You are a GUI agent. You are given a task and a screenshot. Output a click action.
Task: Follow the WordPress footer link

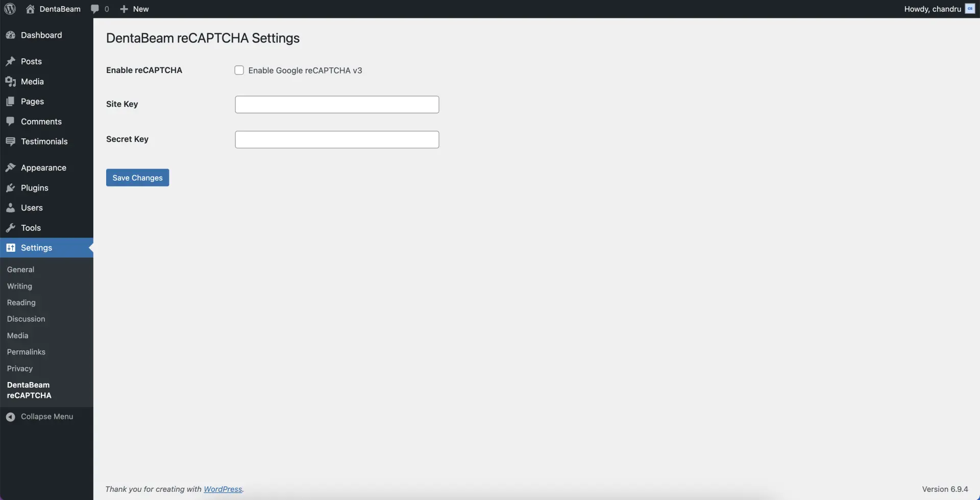223,489
